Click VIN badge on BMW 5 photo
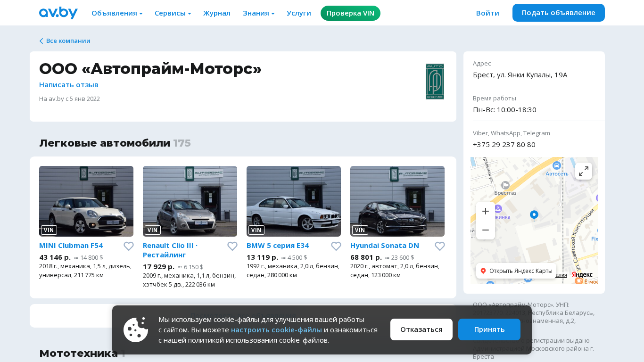This screenshot has width=644, height=362. pyautogui.click(x=256, y=230)
